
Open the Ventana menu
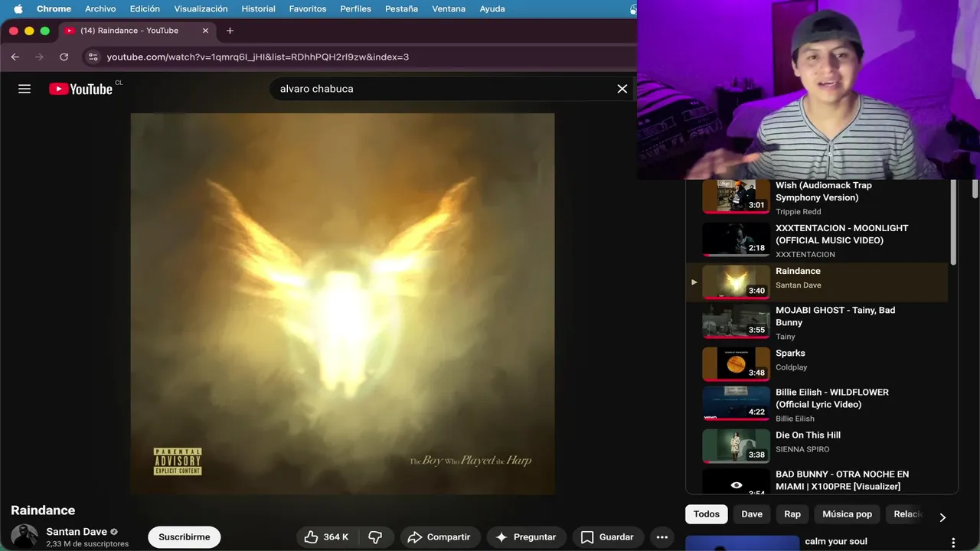(449, 8)
